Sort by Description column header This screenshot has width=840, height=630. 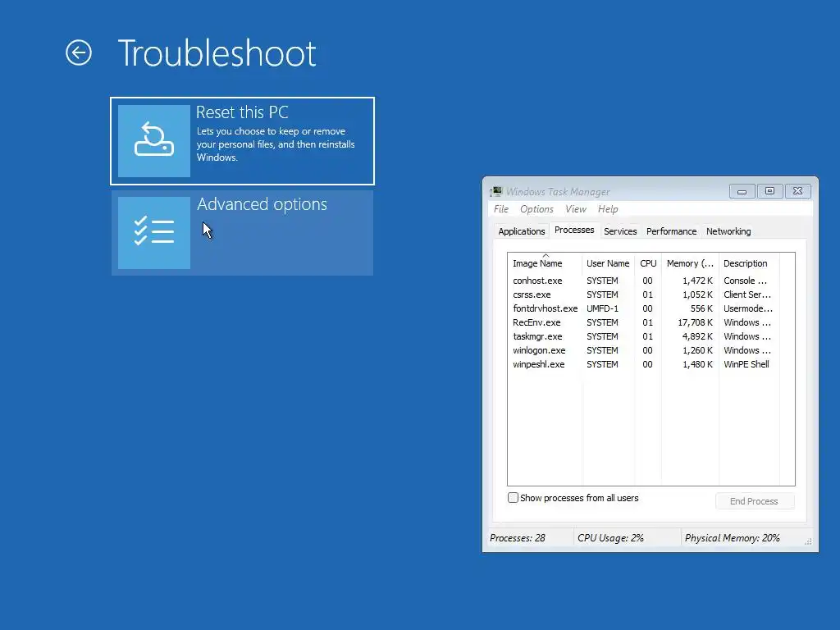(x=749, y=263)
